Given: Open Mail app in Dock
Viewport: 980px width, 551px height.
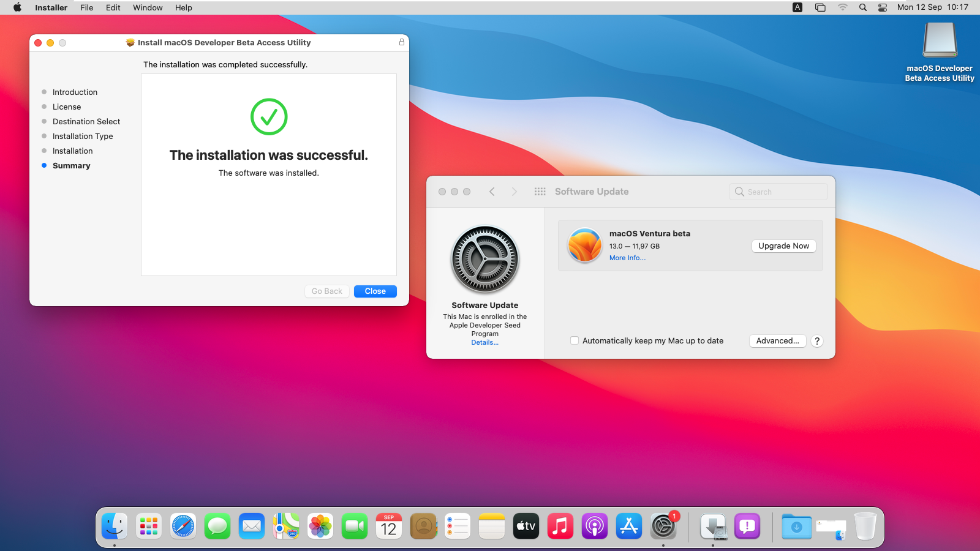Looking at the screenshot, I should (x=252, y=526).
